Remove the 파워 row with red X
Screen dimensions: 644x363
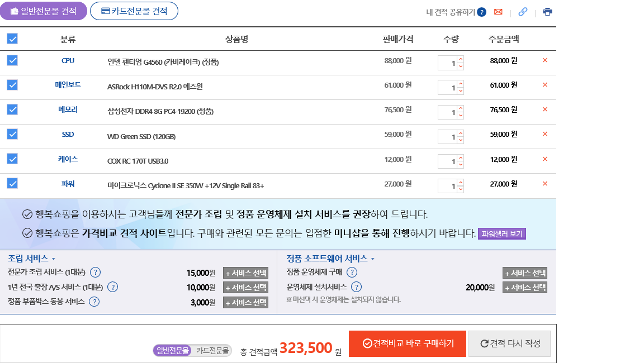(545, 184)
